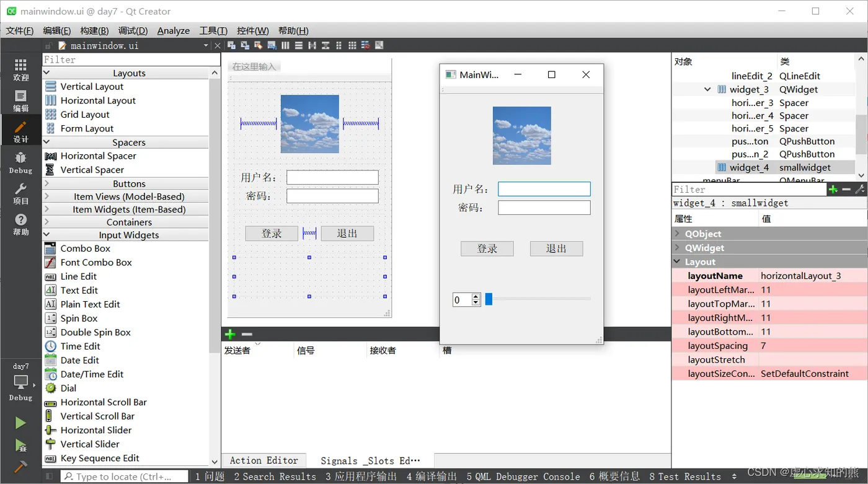
Task: Open the 欢迎 welcome mode
Action: (20, 69)
